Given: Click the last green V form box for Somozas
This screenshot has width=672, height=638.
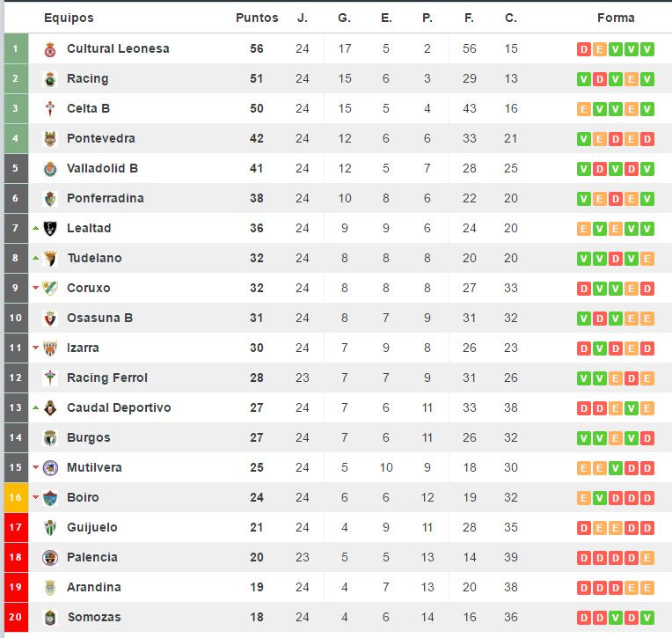Looking at the screenshot, I should 647,618.
